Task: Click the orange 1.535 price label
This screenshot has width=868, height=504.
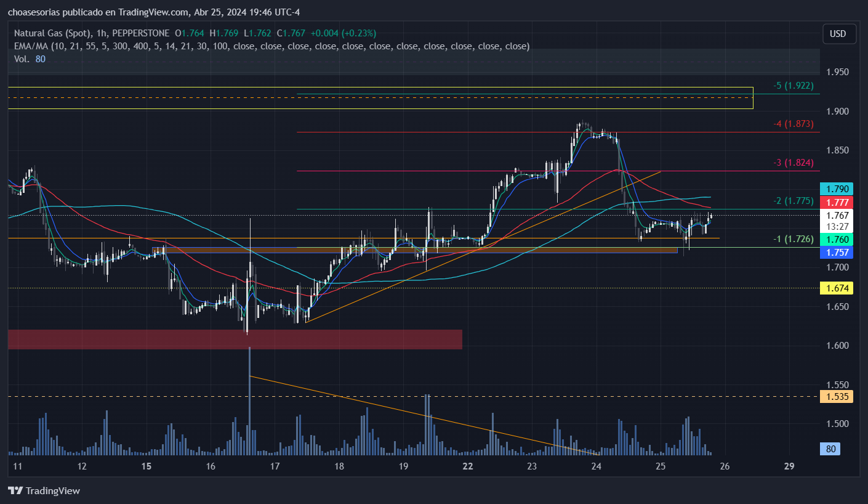Action: 837,397
